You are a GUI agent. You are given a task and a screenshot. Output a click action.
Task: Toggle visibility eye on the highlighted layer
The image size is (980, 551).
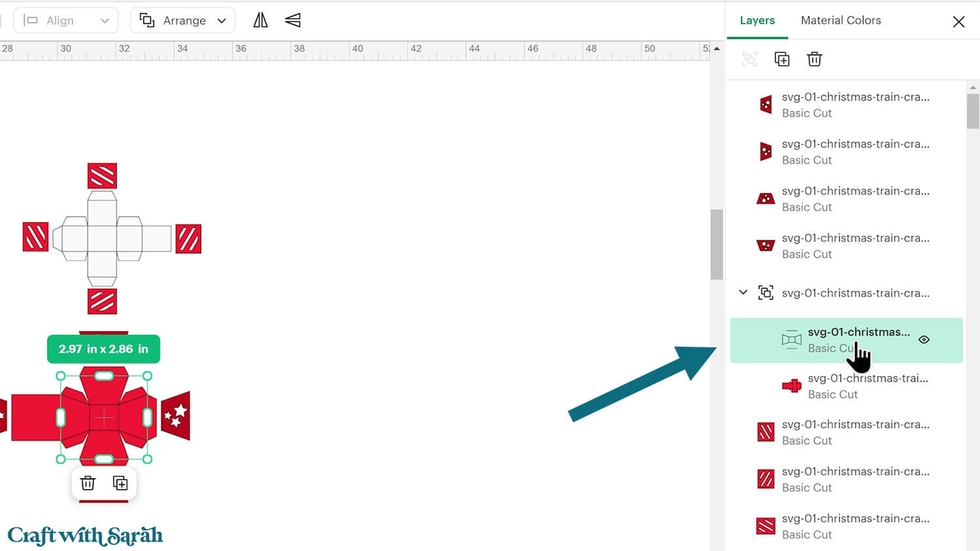coord(924,339)
